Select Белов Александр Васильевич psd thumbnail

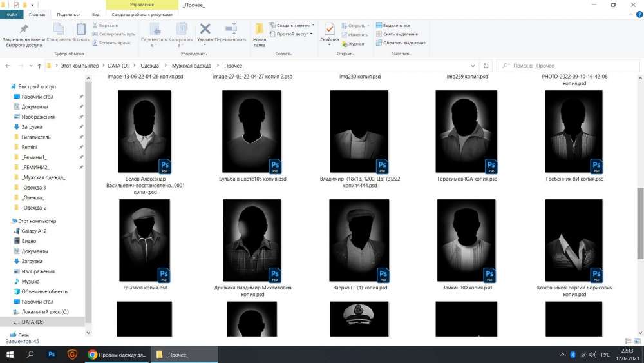(x=144, y=132)
